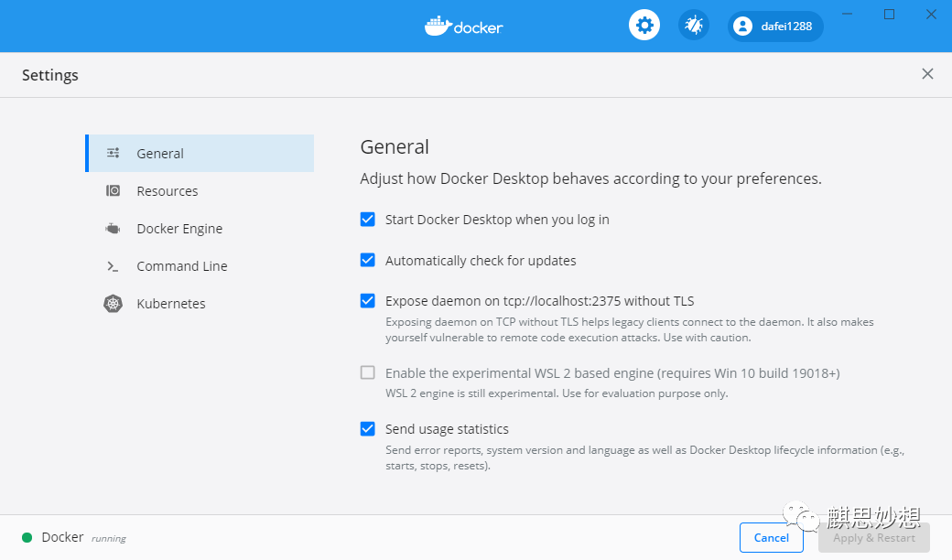Click 'Adjust how Docker Desktop behaves' description text
Screen dimensions: 952x560
[590, 179]
